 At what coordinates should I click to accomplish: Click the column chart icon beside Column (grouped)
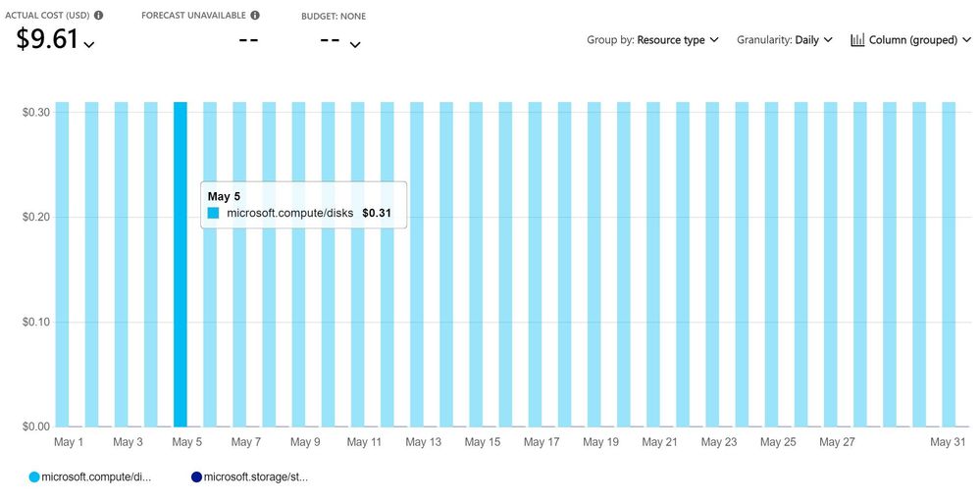click(x=857, y=40)
